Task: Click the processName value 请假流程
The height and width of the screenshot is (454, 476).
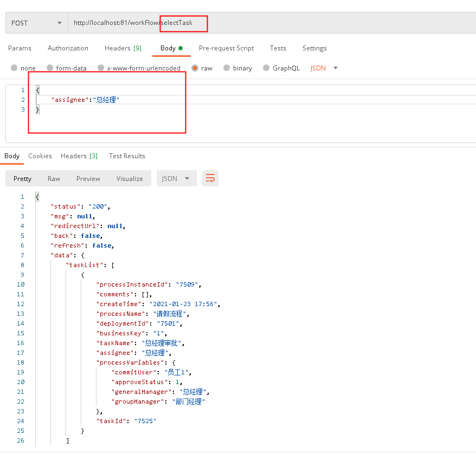Action: tap(169, 314)
